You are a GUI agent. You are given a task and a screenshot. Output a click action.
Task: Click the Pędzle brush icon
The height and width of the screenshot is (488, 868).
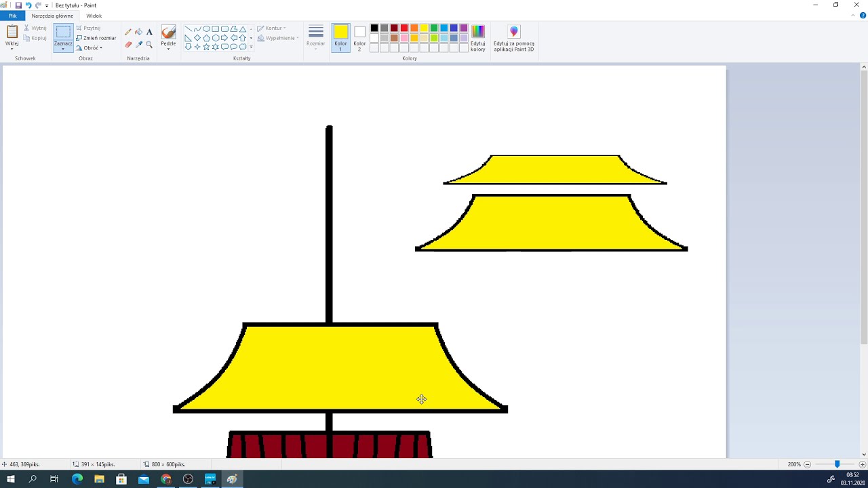168,32
